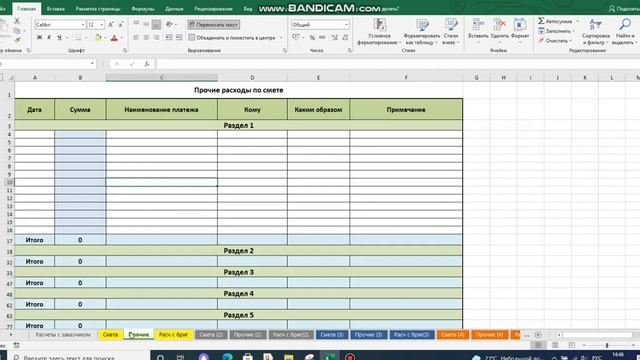The height and width of the screenshot is (360, 640).
Task: Apply percent style format
Action: click(x=312, y=38)
